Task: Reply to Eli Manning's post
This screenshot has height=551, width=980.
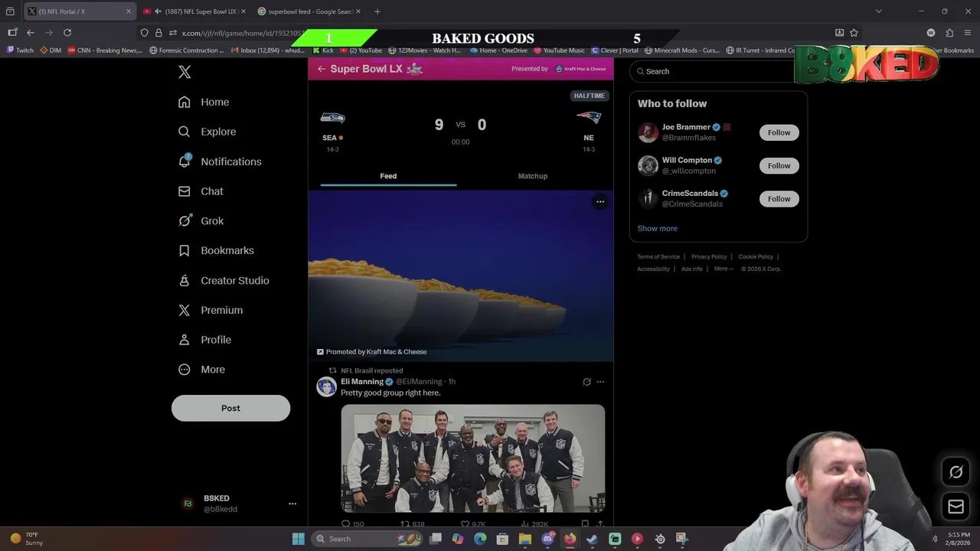Action: point(352,524)
